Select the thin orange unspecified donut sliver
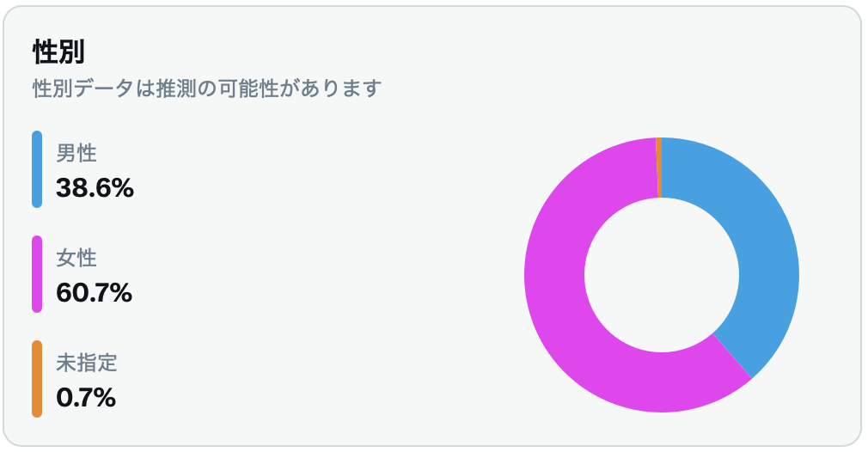868x452 pixels. coord(659,167)
